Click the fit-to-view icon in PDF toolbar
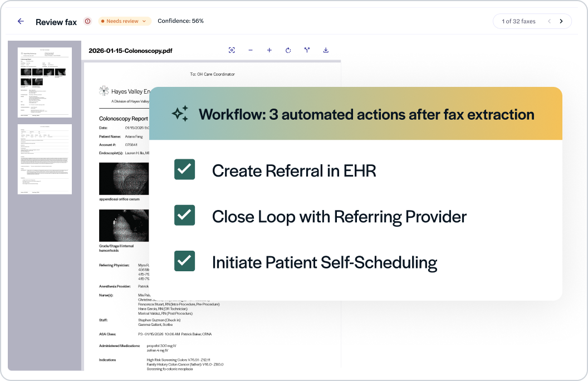Image resolution: width=588 pixels, height=381 pixels. [x=232, y=50]
